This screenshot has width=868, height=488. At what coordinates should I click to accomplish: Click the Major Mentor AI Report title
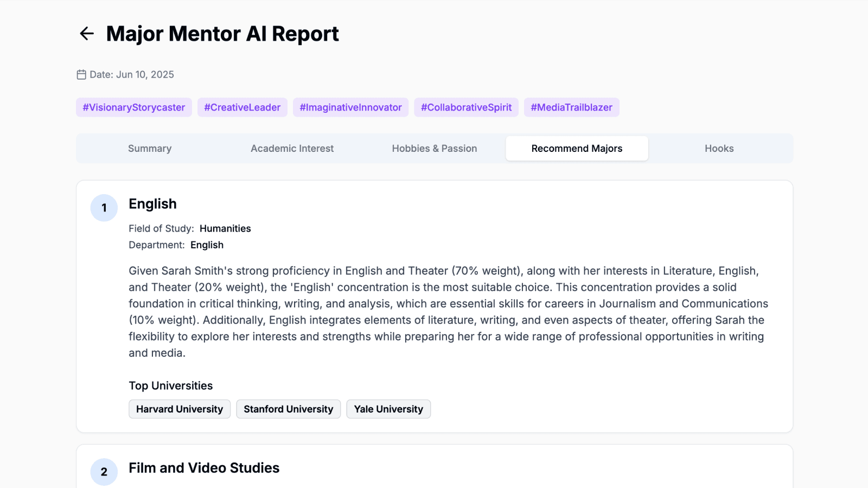pyautogui.click(x=222, y=34)
